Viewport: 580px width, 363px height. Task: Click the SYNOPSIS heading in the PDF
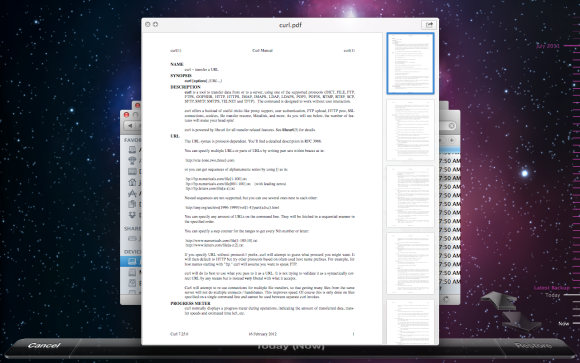click(x=181, y=75)
